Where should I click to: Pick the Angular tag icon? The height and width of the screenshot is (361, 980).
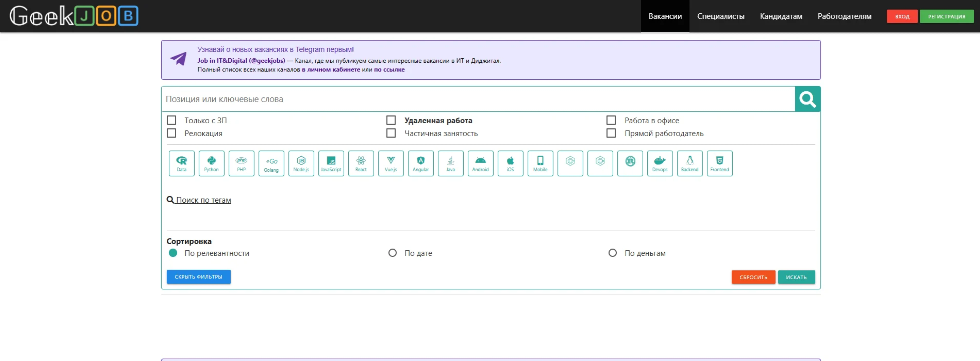[421, 163]
